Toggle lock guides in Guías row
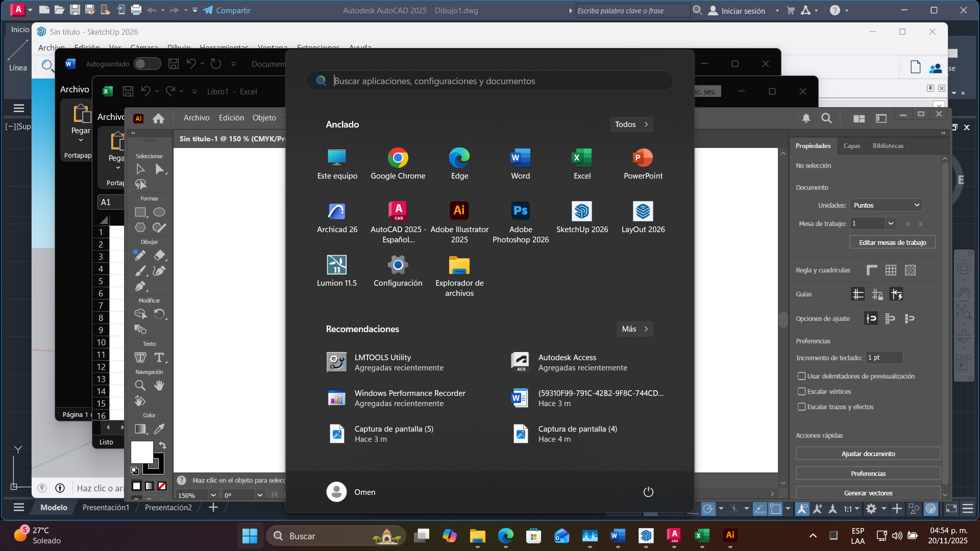This screenshot has height=551, width=980. [x=877, y=294]
